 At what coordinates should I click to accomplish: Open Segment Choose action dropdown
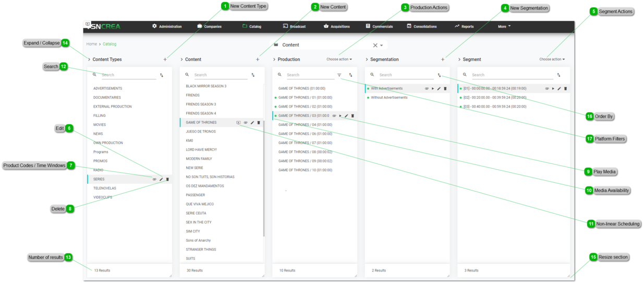point(552,60)
